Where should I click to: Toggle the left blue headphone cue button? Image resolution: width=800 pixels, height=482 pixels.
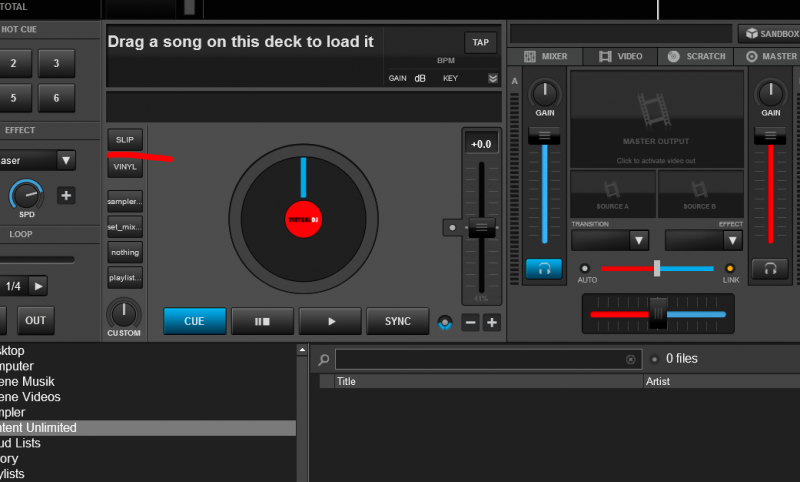point(544,268)
